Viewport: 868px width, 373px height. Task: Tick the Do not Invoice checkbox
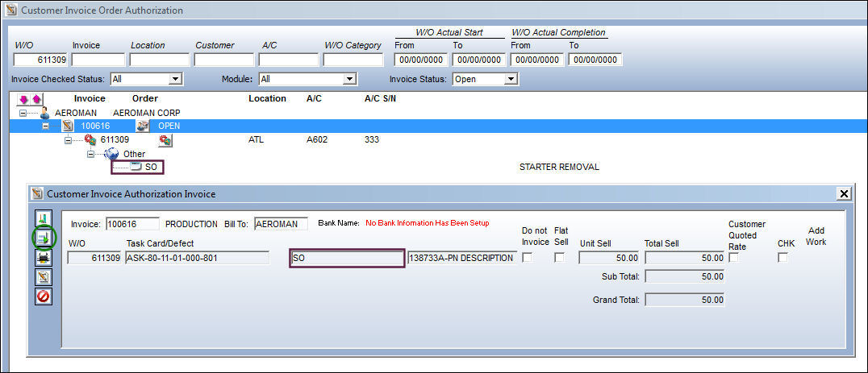pyautogui.click(x=528, y=258)
